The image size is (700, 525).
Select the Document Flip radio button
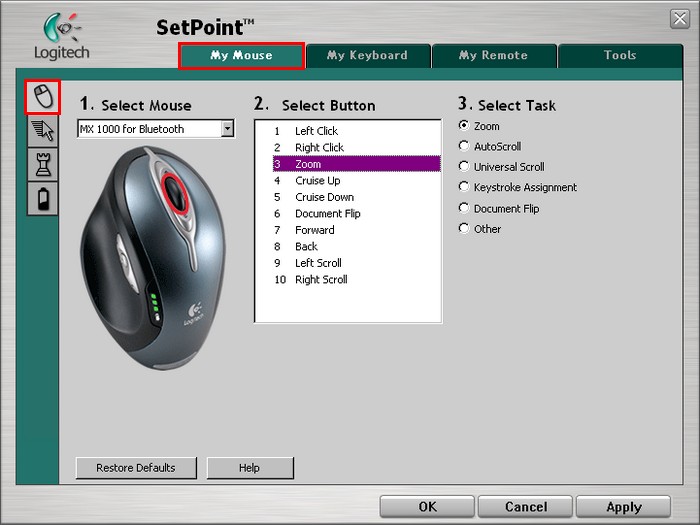(x=464, y=208)
